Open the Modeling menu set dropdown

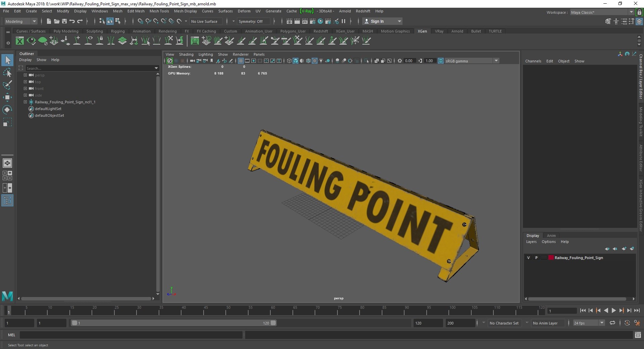(x=21, y=21)
